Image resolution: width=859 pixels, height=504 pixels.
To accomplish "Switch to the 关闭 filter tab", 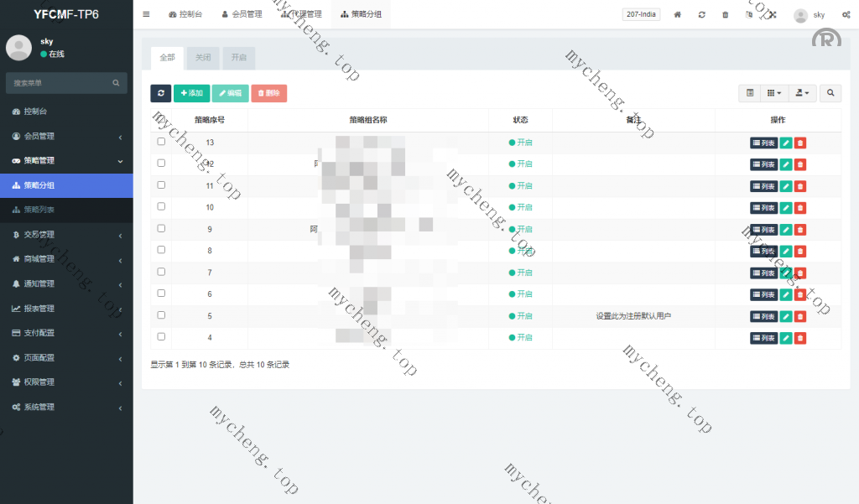I will [202, 57].
